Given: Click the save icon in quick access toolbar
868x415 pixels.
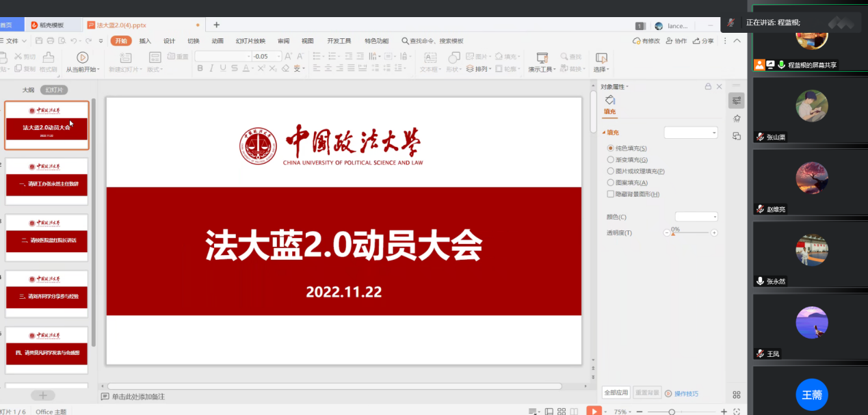Looking at the screenshot, I should 40,41.
